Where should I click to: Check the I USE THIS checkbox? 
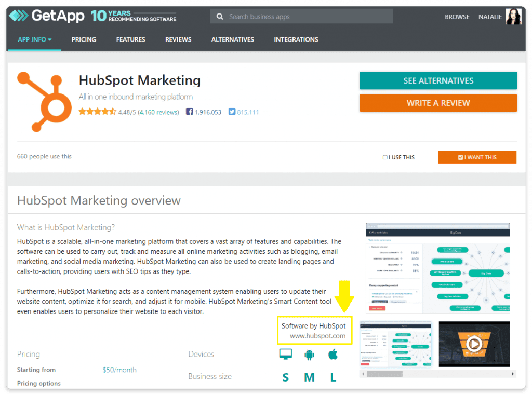click(385, 157)
